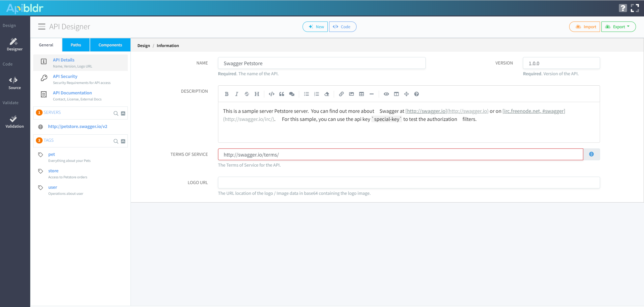The height and width of the screenshot is (307, 644).
Task: Toggle side-by-side editor view
Action: tap(396, 94)
